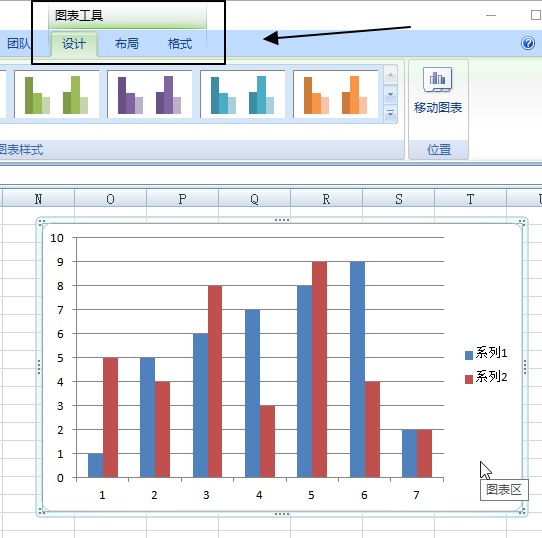The image size is (542, 538).
Task: Click the 移动图表 (Move Chart) icon
Action: tap(437, 79)
